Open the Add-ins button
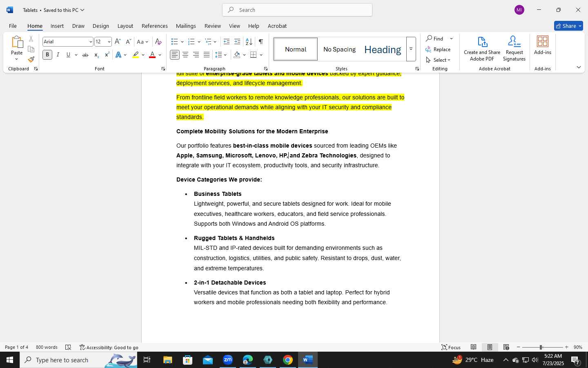This screenshot has width=588, height=368. (x=543, y=45)
